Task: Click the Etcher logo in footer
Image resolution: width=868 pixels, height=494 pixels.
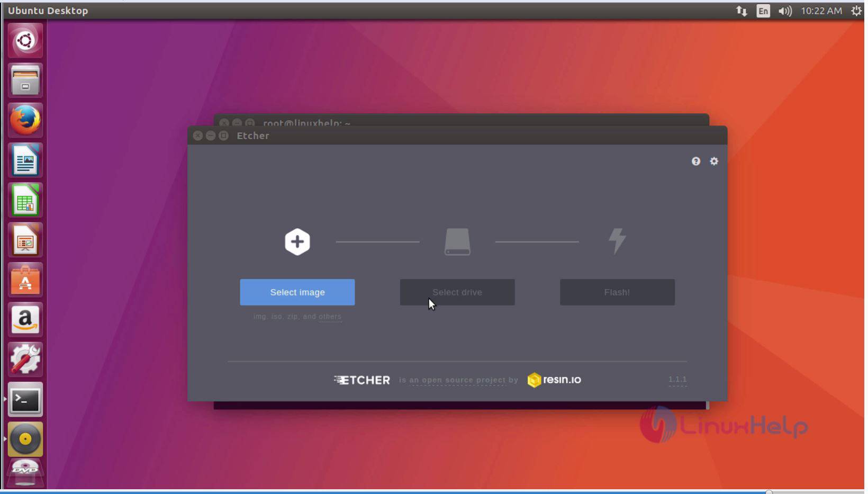Action: (x=362, y=380)
